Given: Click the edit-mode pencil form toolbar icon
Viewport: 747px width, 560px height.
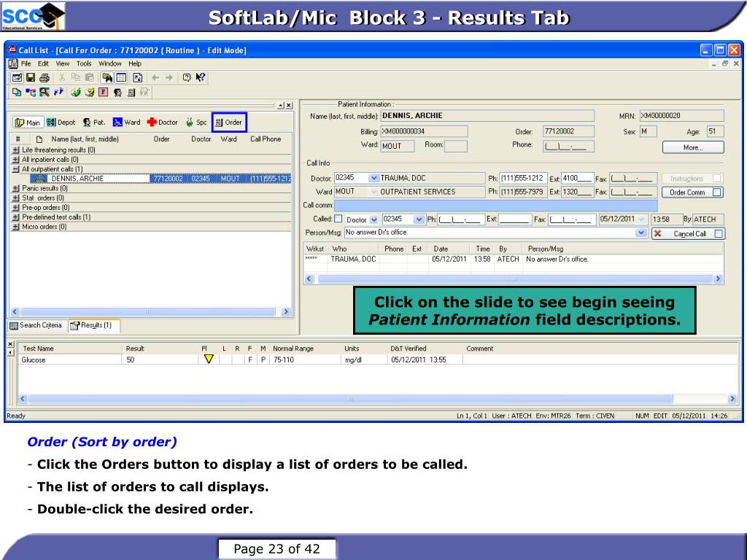Looking at the screenshot, I should (17, 77).
